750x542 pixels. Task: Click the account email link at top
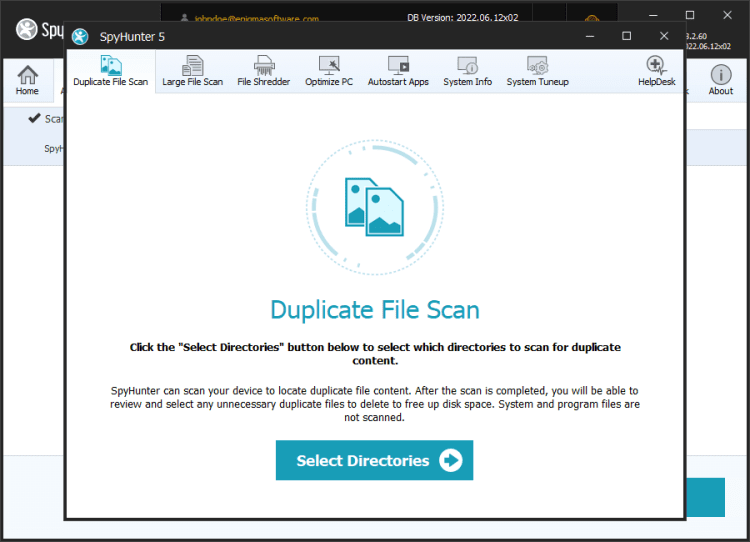[x=256, y=19]
